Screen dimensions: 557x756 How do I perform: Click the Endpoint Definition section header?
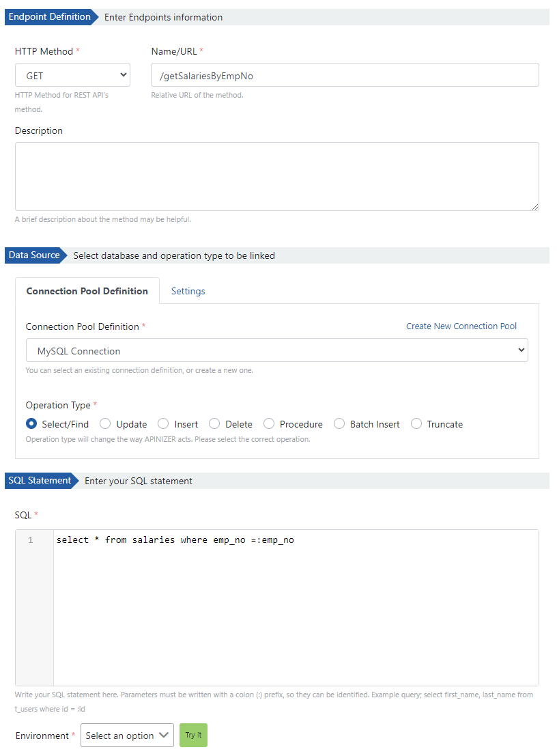click(x=46, y=16)
